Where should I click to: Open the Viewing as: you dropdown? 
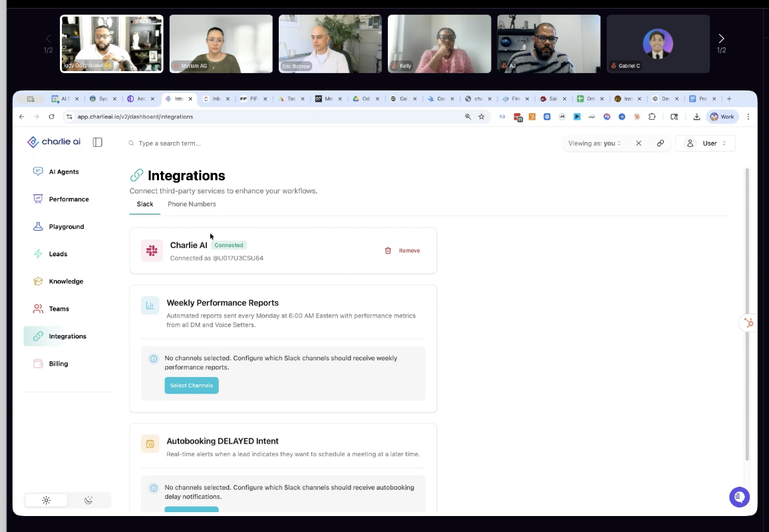coord(595,143)
